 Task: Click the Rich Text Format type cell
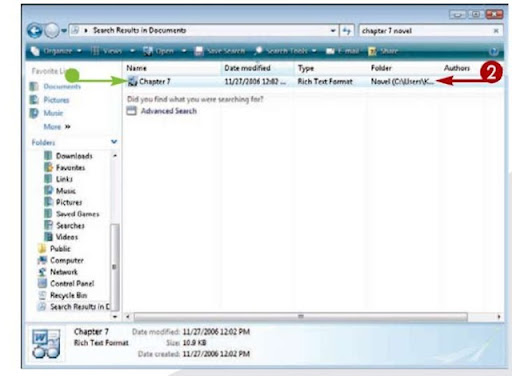(x=325, y=81)
